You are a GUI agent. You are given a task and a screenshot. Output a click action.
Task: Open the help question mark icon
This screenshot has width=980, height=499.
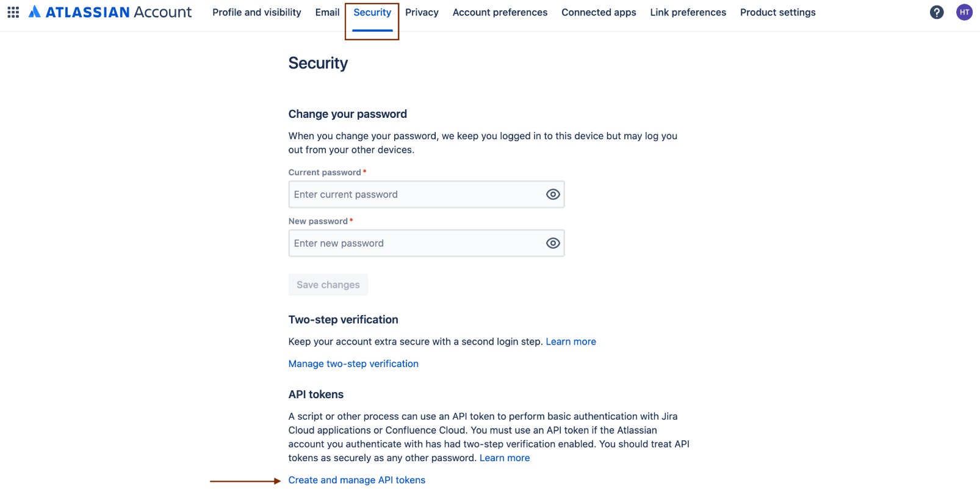point(937,12)
